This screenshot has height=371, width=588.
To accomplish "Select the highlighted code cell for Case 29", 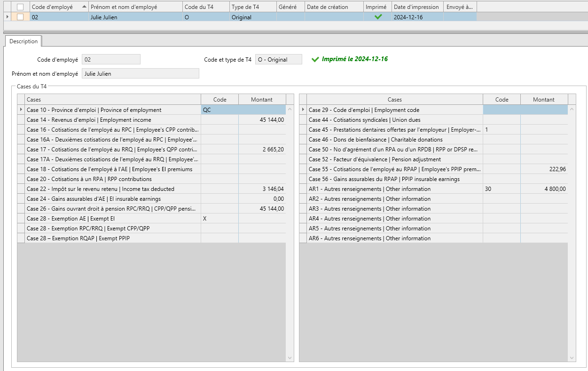I will 502,110.
